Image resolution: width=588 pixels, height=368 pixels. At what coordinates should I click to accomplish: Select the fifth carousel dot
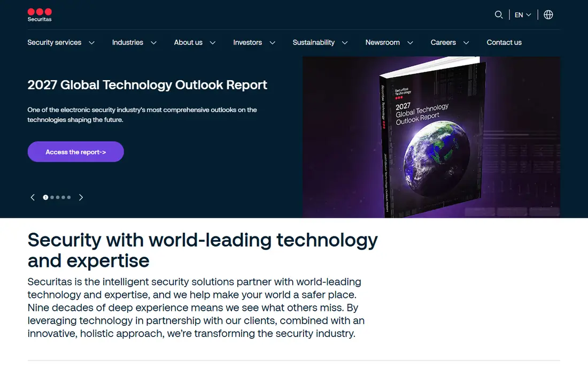click(x=68, y=197)
